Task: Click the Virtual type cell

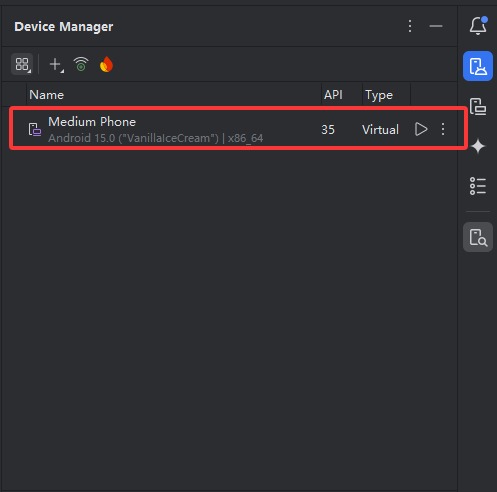Action: pyautogui.click(x=380, y=129)
